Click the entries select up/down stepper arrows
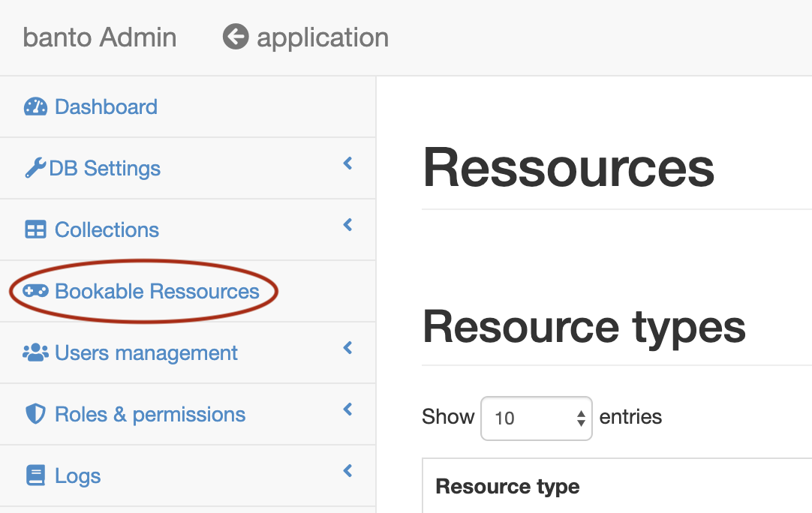The height and width of the screenshot is (513, 812). 582,418
